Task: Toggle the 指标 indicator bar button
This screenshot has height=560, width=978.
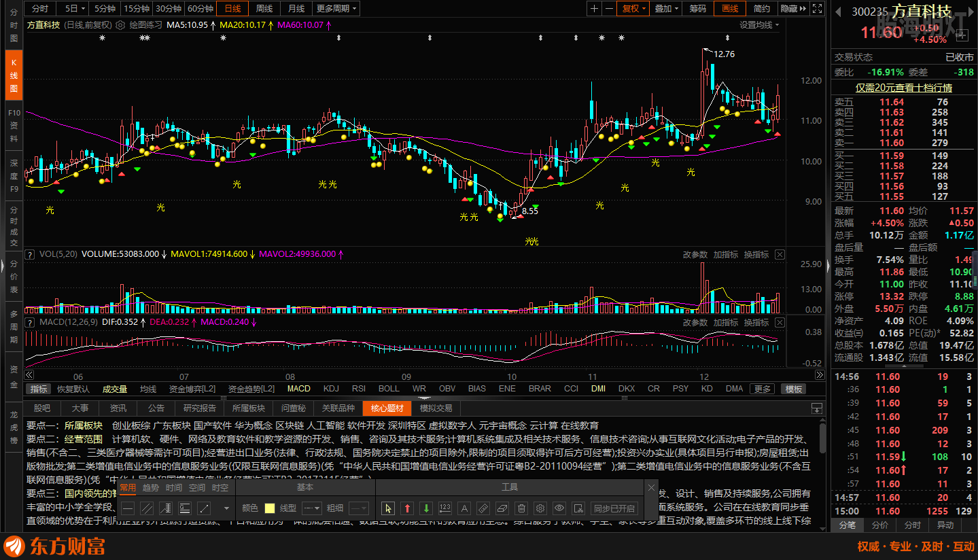Action: [39, 389]
